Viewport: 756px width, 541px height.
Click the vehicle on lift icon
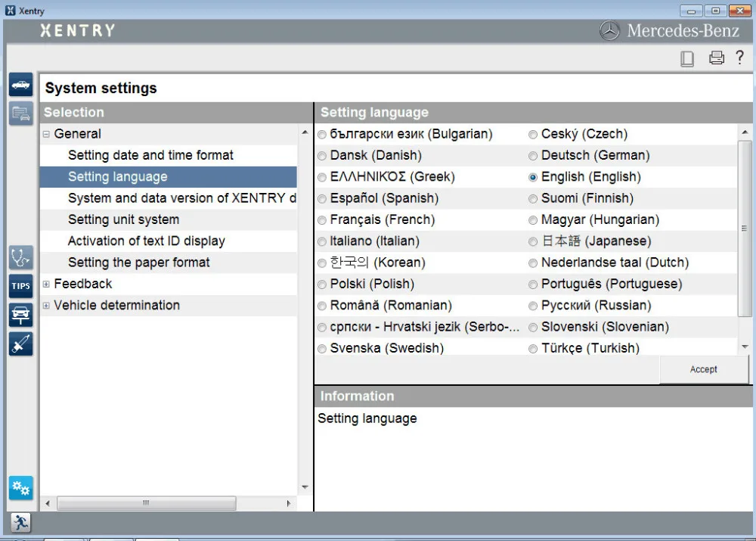[20, 315]
